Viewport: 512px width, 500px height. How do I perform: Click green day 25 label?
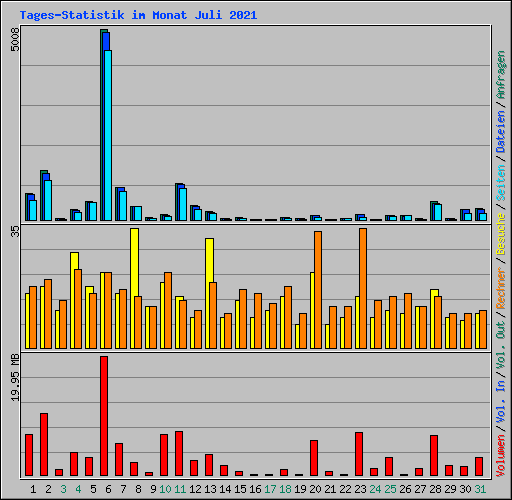tap(390, 489)
